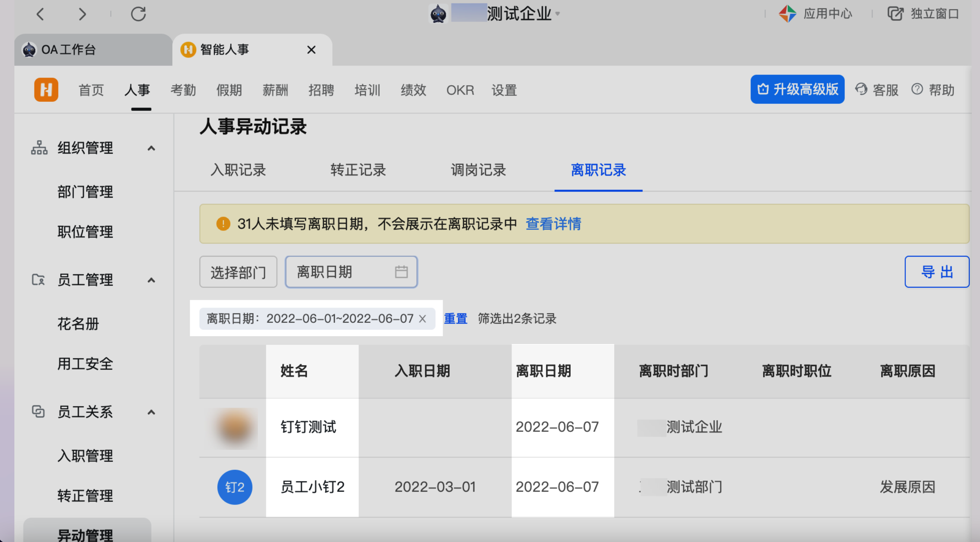This screenshot has height=542, width=980.
Task: Click the 升级高级版 button
Action: 797,89
